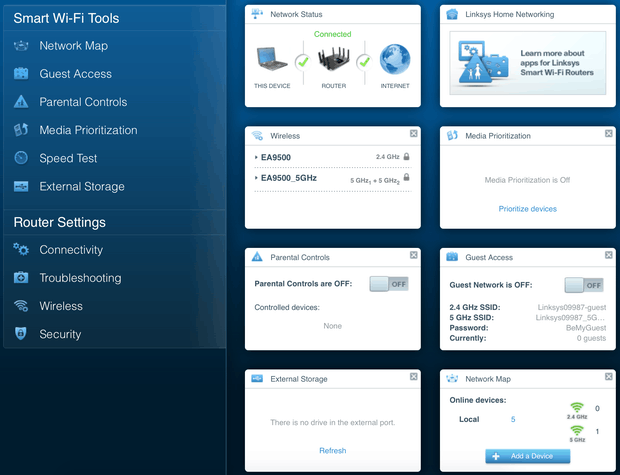Click the checkmark between router and internet
This screenshot has width=620, height=475.
pyautogui.click(x=364, y=62)
